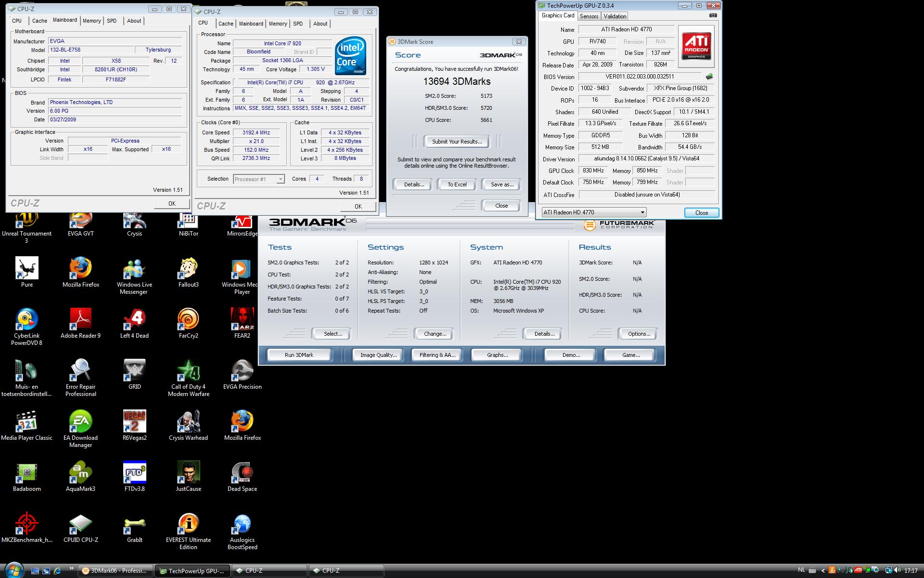Launch EVGA Precision shortcut
Screen dimensions: 924x578
point(242,374)
